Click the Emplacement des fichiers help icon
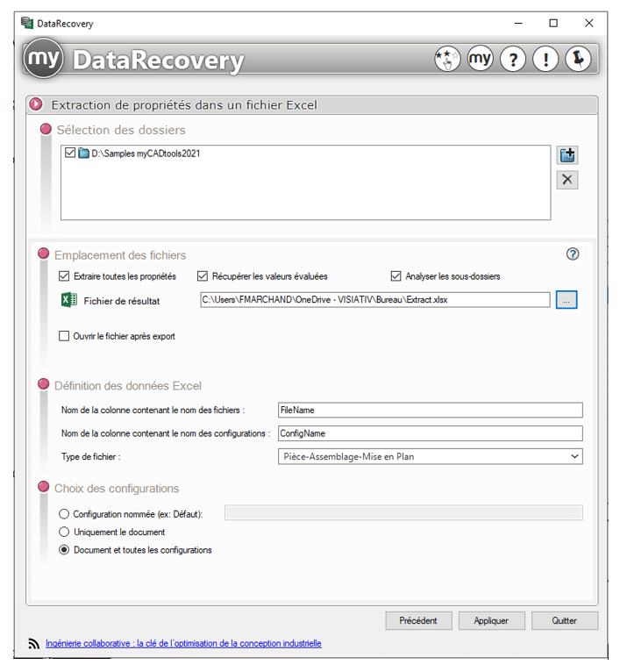This screenshot has height=672, width=620. [573, 254]
